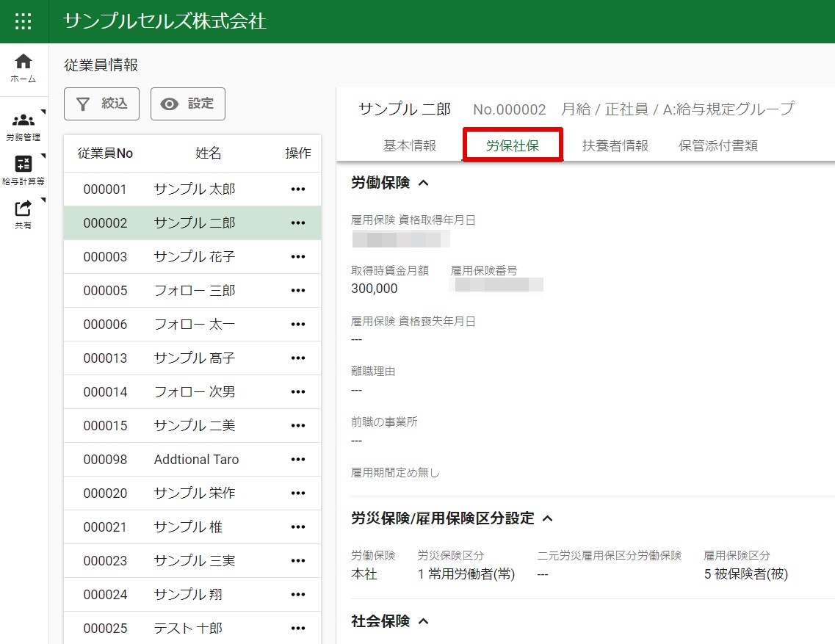Click the 300,000 wage value
The image size is (835, 644).
[x=375, y=289]
